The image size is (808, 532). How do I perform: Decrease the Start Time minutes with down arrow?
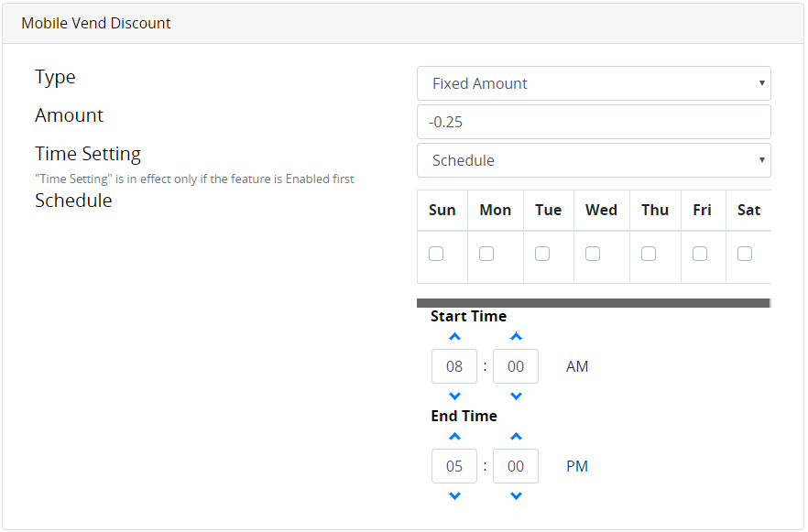click(516, 396)
